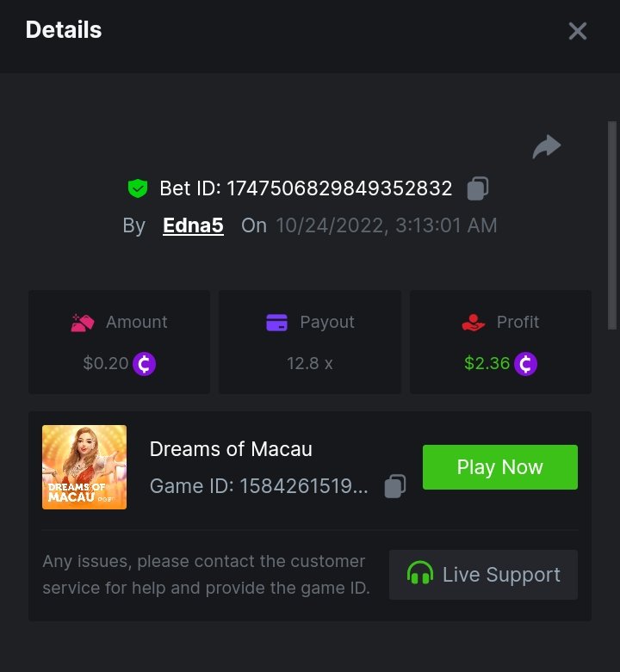Click the Dreams of Macau thumbnail

(84, 467)
